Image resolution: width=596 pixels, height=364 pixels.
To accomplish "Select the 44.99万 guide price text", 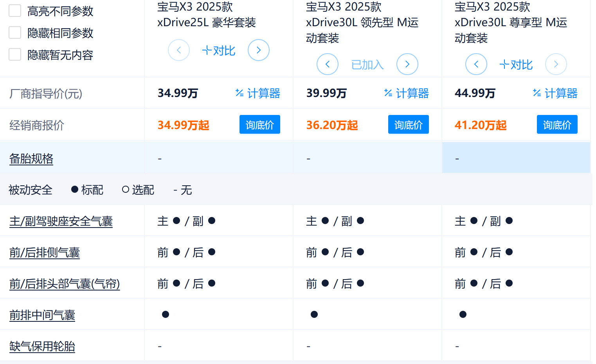I will click(475, 93).
